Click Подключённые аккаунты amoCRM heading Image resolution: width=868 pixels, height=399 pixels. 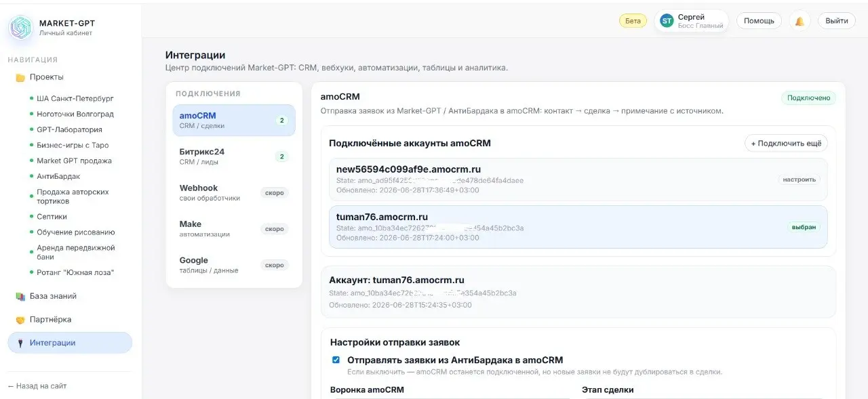click(x=410, y=143)
